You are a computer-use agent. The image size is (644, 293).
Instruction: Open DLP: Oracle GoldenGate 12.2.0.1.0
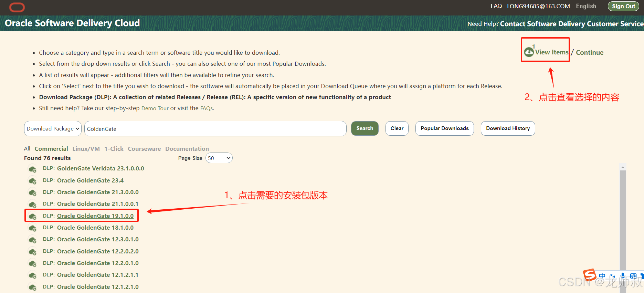[x=98, y=263]
